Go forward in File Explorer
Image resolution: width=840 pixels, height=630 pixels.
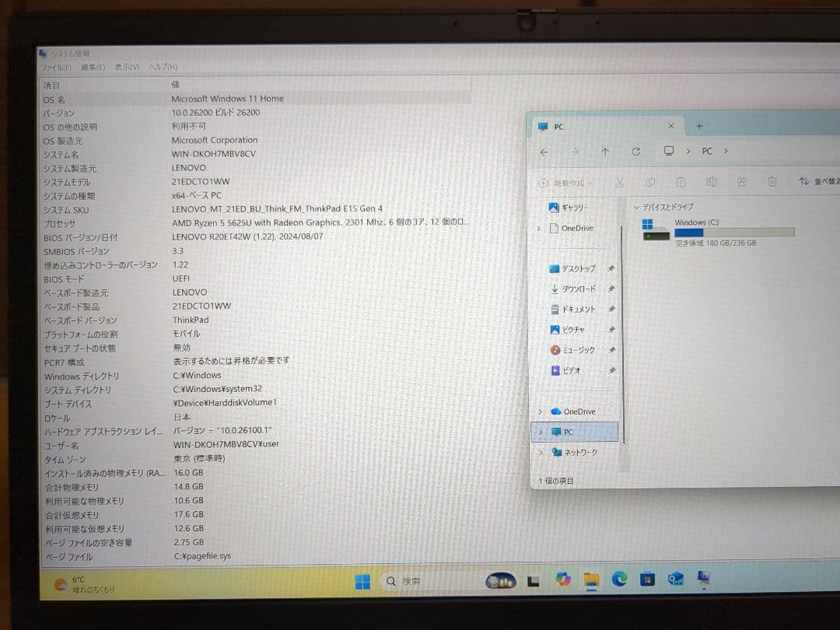click(x=574, y=152)
